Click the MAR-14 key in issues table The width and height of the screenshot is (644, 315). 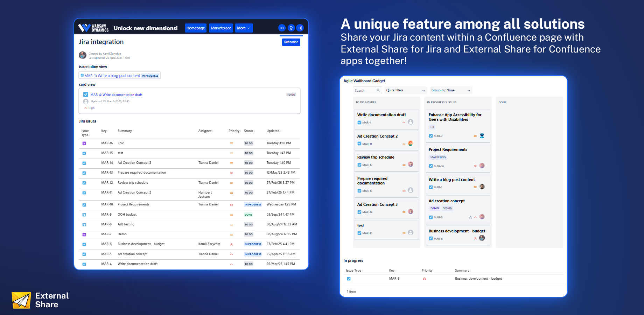click(107, 163)
